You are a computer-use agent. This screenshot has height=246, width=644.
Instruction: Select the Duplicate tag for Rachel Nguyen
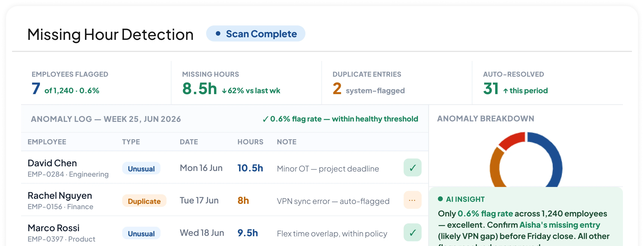144,201
